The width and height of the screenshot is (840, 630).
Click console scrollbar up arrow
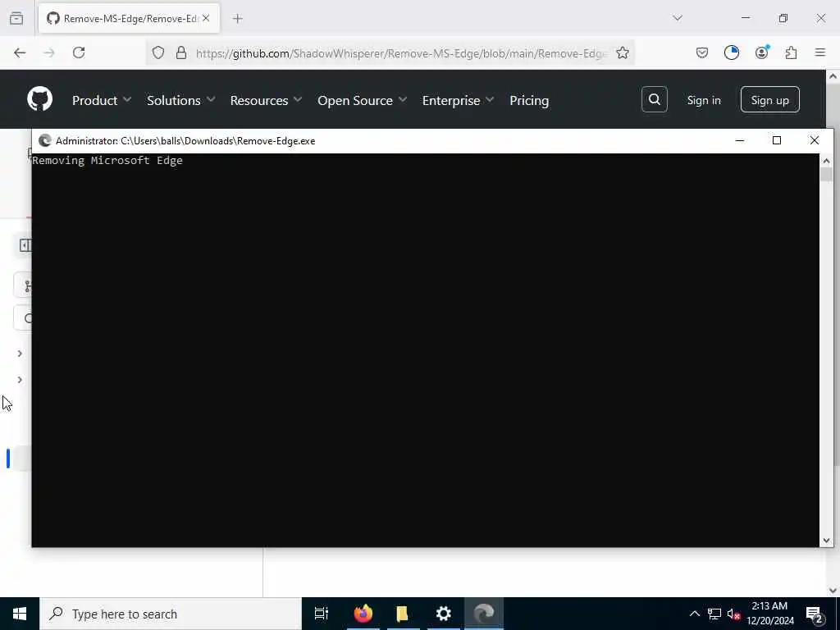tap(826, 160)
